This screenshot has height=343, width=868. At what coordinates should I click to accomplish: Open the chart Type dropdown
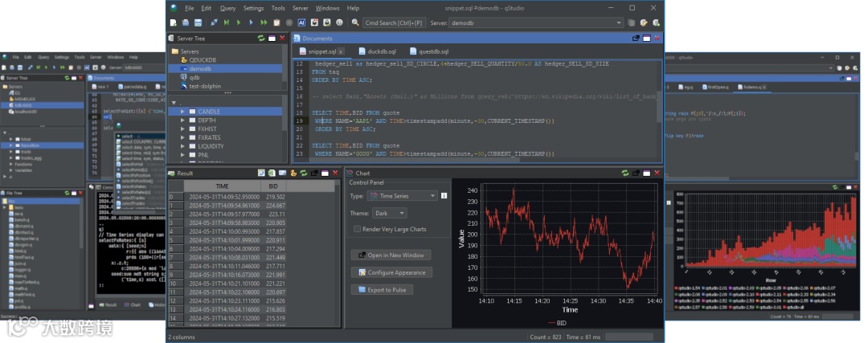(x=402, y=195)
